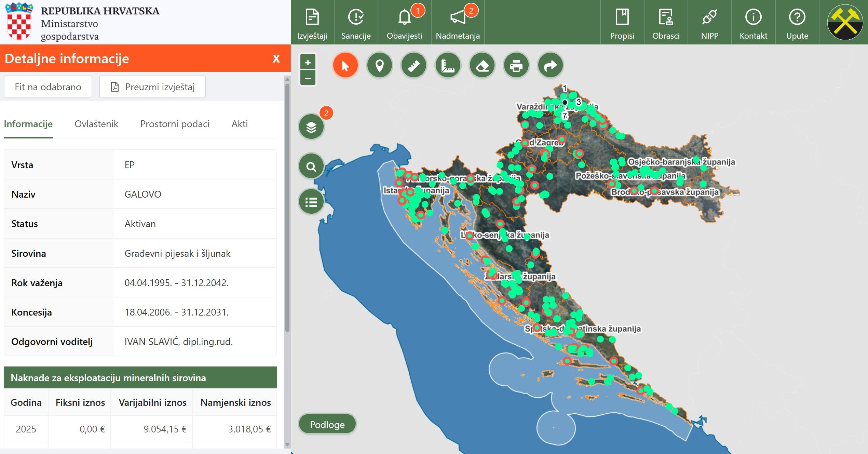The height and width of the screenshot is (454, 868).
Task: Download report via Preuzmi izvještaj
Action: point(152,87)
